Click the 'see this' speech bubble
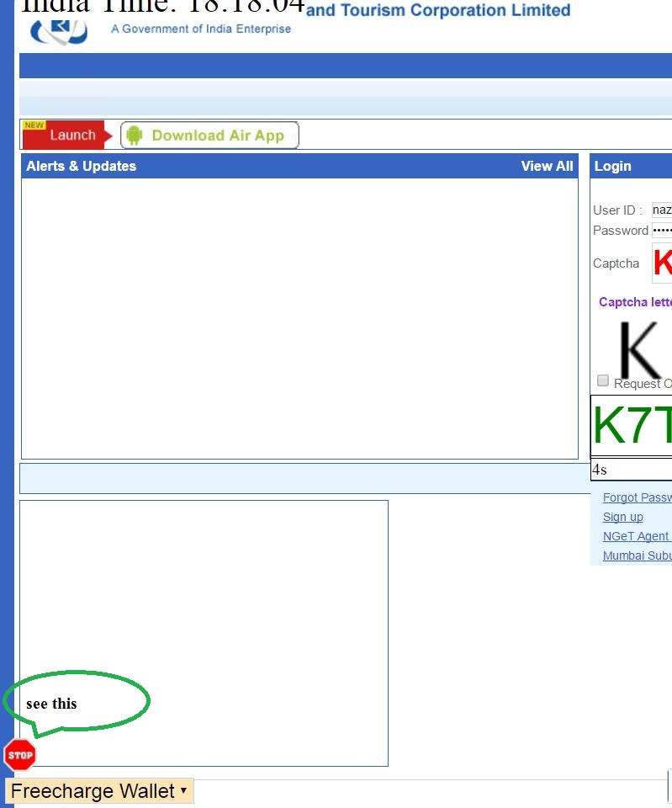Screen dimensions: 672x808 [x=75, y=702]
